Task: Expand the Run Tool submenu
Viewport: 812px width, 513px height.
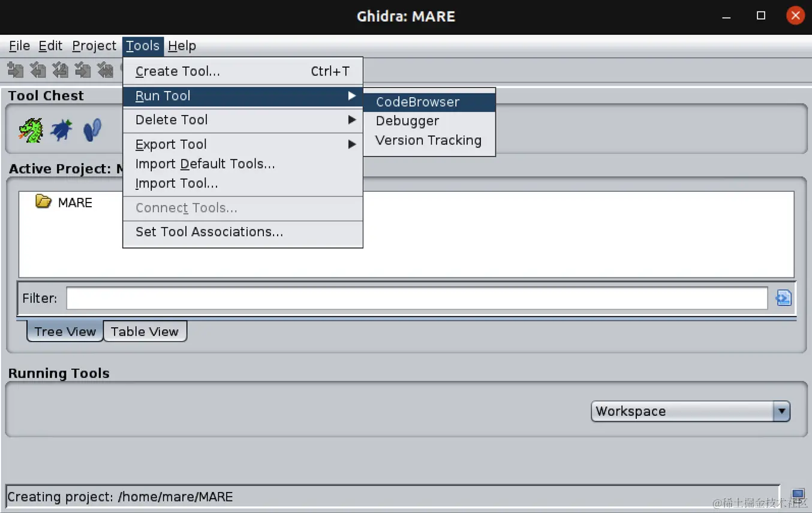Action: tap(243, 96)
